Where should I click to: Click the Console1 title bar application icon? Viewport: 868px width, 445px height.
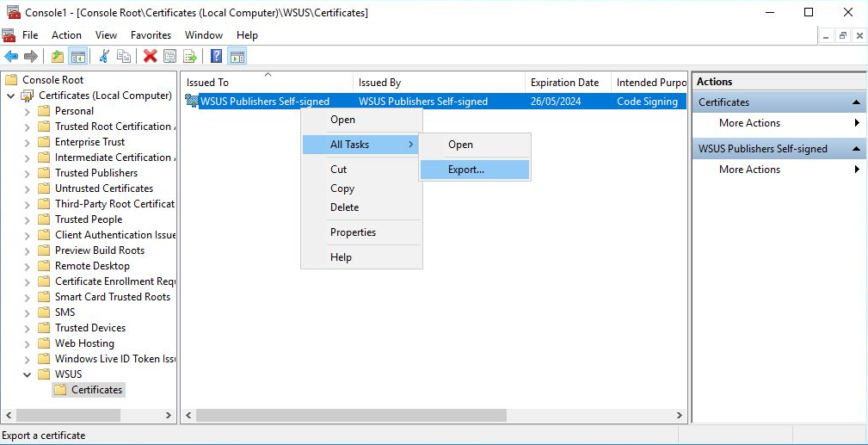tap(14, 12)
